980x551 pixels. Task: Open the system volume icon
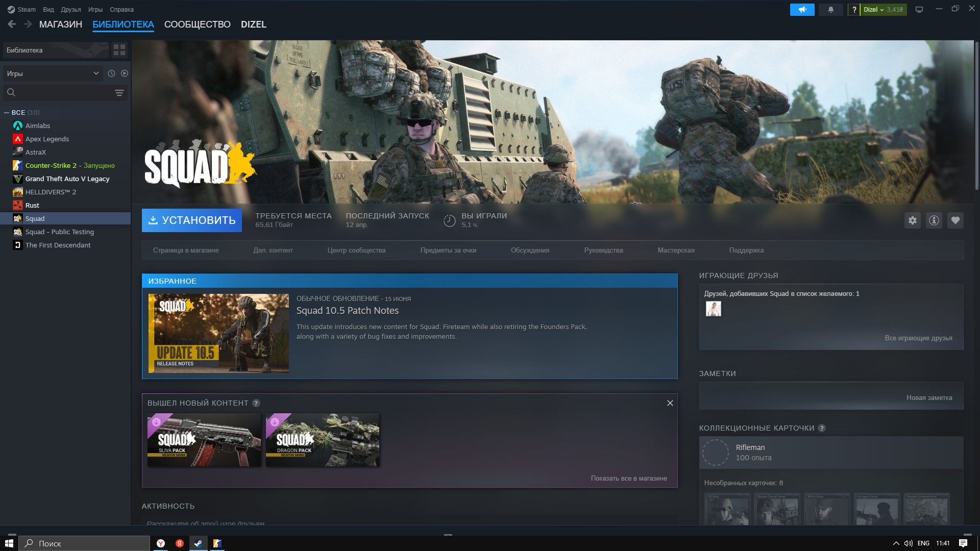click(x=909, y=543)
